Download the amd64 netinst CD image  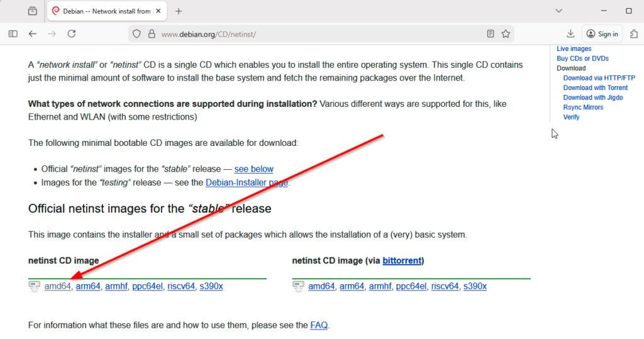(58, 286)
